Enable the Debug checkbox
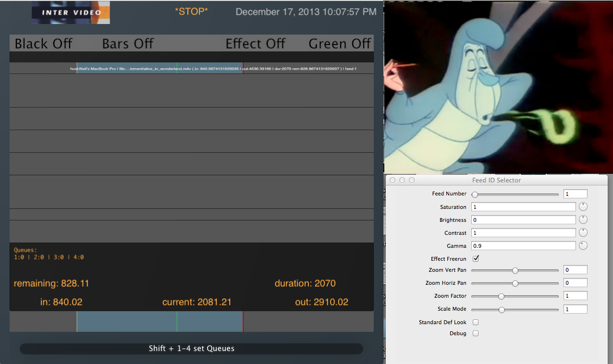 coord(476,333)
